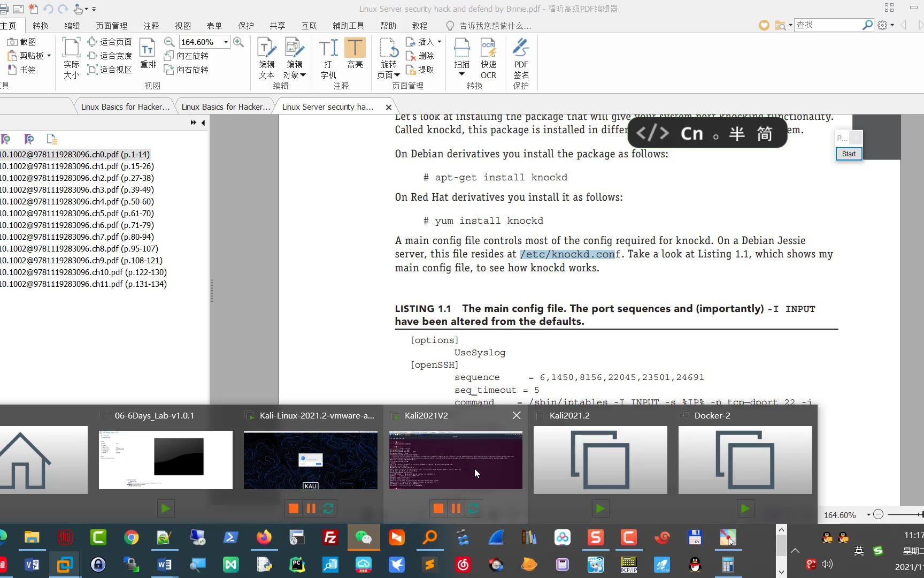The height and width of the screenshot is (578, 924).
Task: Close the Kali2021V2 thumbnail preview
Action: pos(517,415)
